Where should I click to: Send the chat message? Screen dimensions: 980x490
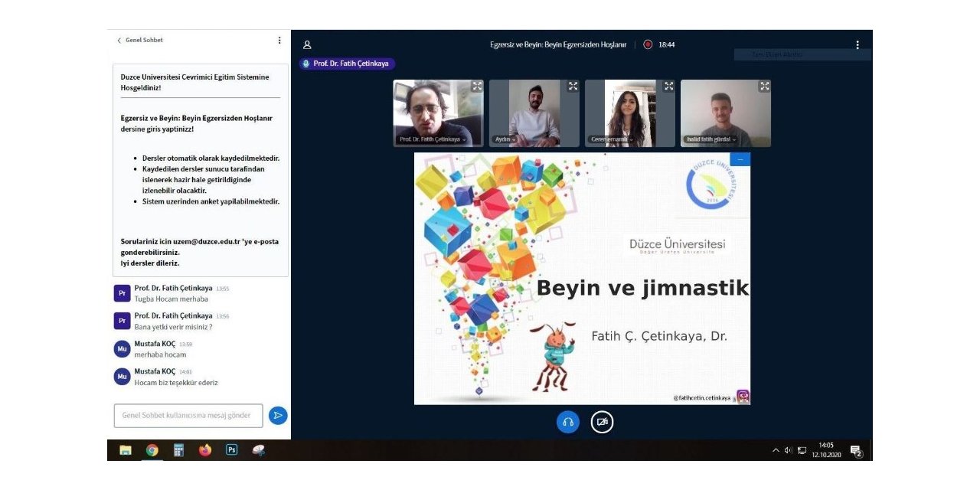278,416
